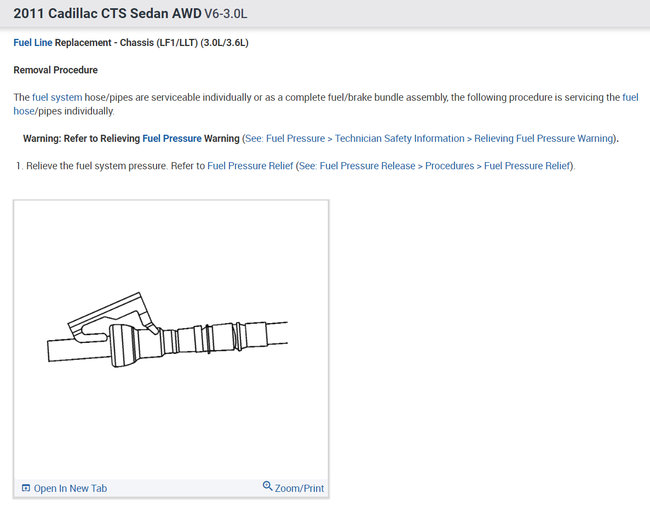Click the Zoom/Print magnifier icon
Image resolution: width=650 pixels, height=505 pixels.
point(267,486)
